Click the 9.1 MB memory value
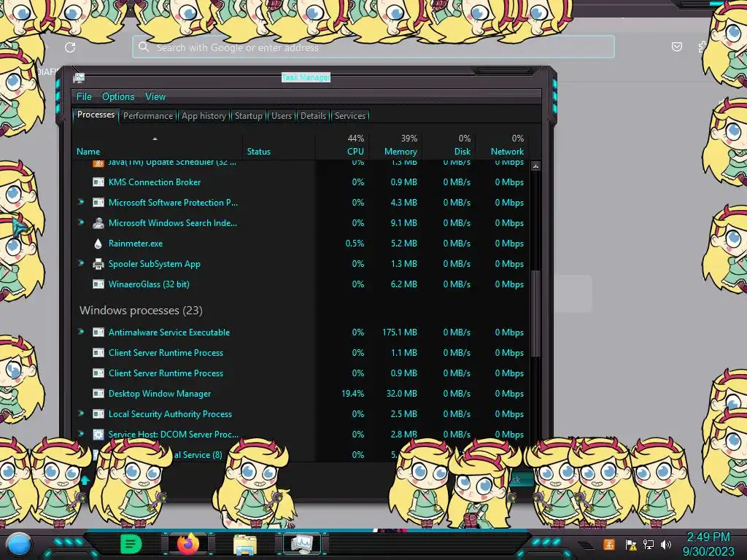The height and width of the screenshot is (560, 747). (x=403, y=223)
